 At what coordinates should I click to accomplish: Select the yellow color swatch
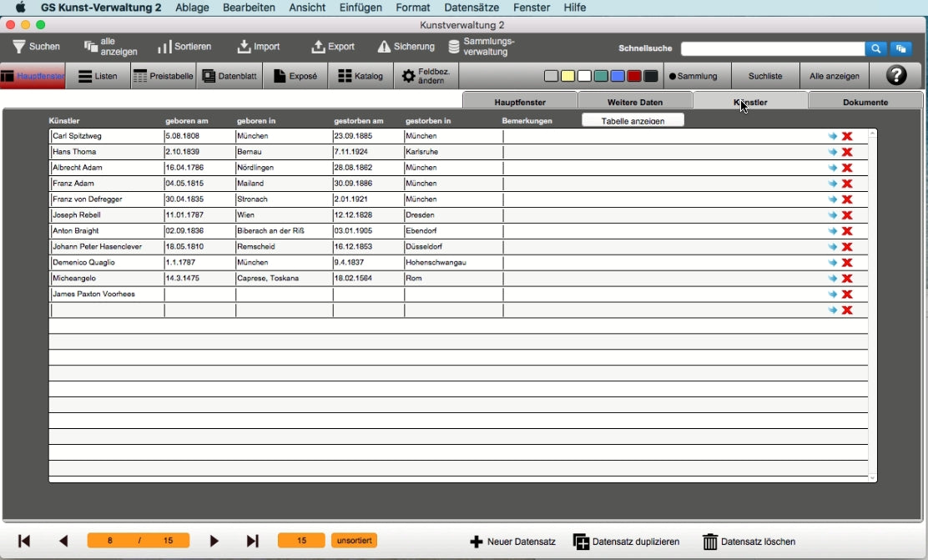567,76
